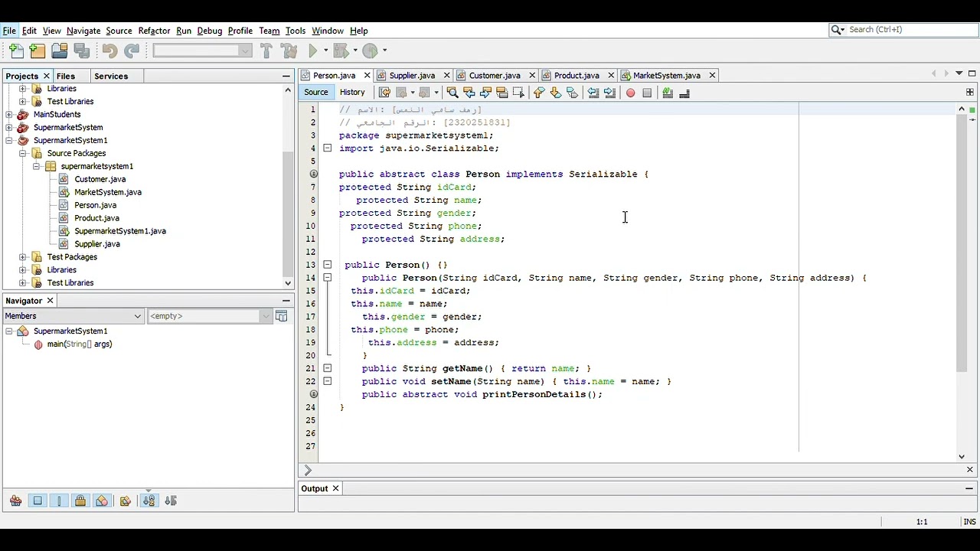Click the editor Last Edit icon

pos(384,93)
